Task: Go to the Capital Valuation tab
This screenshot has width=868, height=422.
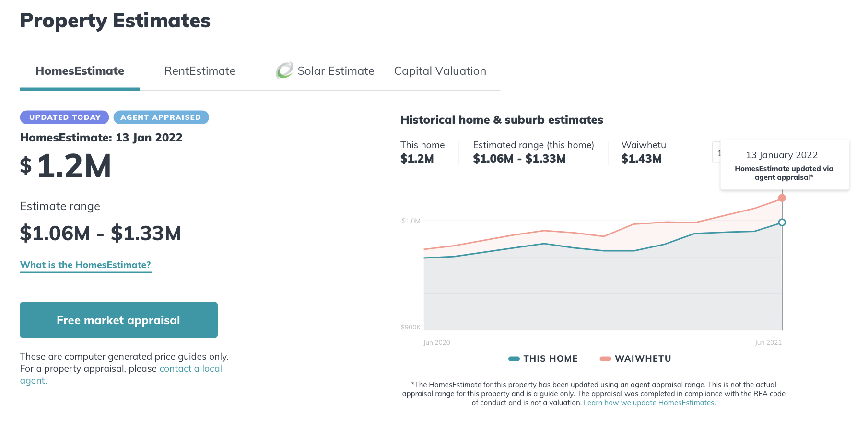Action: 440,71
